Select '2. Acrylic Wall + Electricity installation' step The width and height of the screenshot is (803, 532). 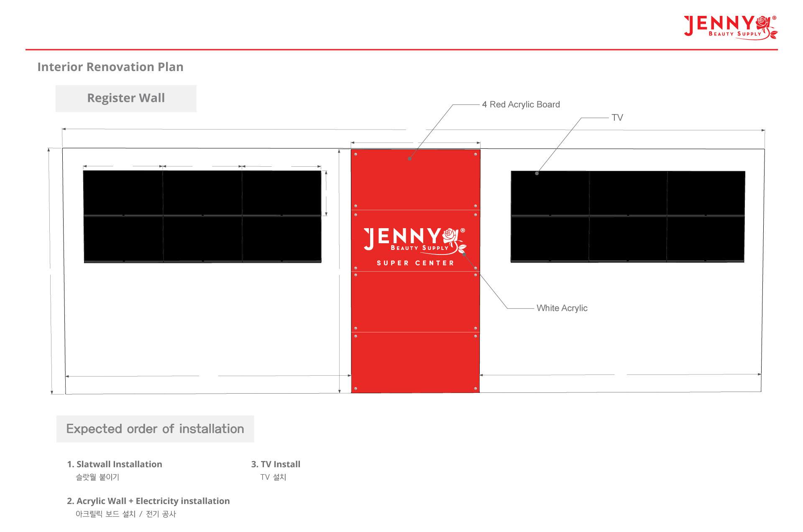tap(148, 501)
